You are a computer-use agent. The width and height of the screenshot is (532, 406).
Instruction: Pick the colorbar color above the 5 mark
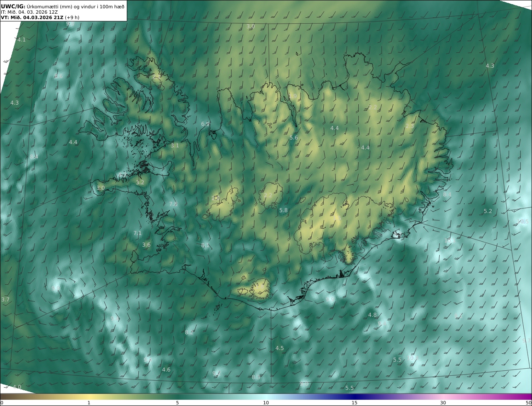pos(177,396)
